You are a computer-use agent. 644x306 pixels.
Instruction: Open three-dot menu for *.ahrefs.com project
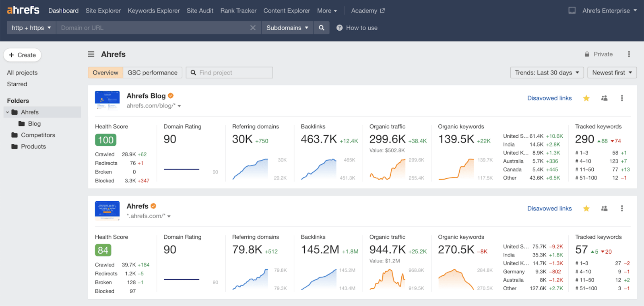tap(622, 209)
